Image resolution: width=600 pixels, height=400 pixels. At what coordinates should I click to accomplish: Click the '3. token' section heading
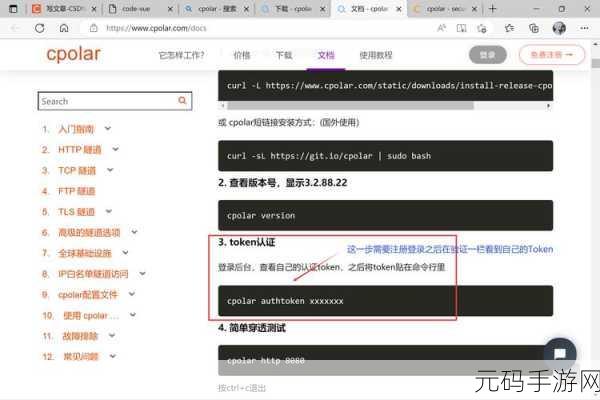click(x=246, y=242)
